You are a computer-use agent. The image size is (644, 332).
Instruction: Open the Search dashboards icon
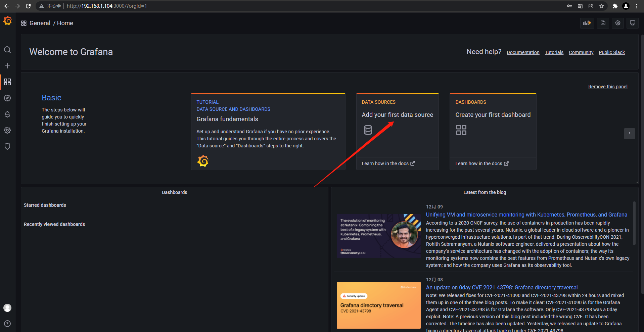[7, 50]
